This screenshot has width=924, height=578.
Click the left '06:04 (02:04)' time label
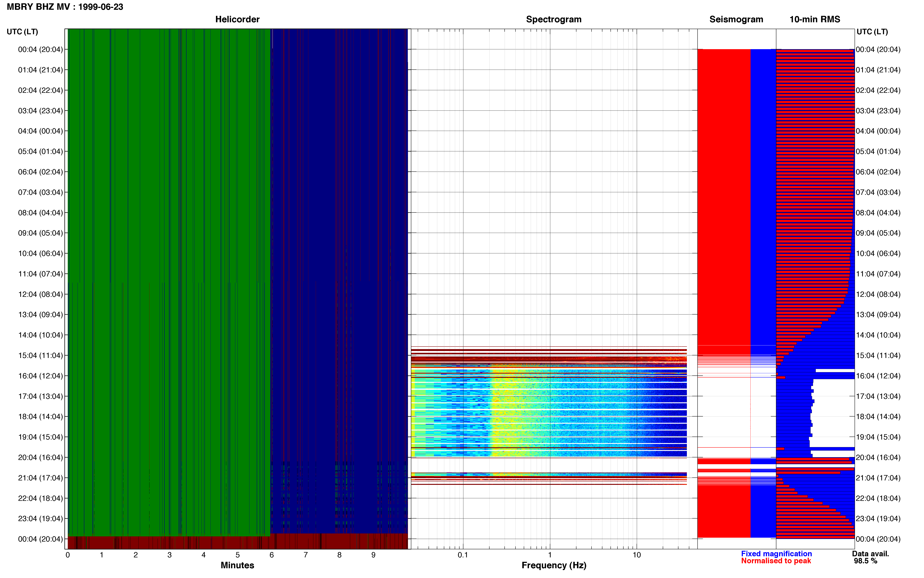41,172
